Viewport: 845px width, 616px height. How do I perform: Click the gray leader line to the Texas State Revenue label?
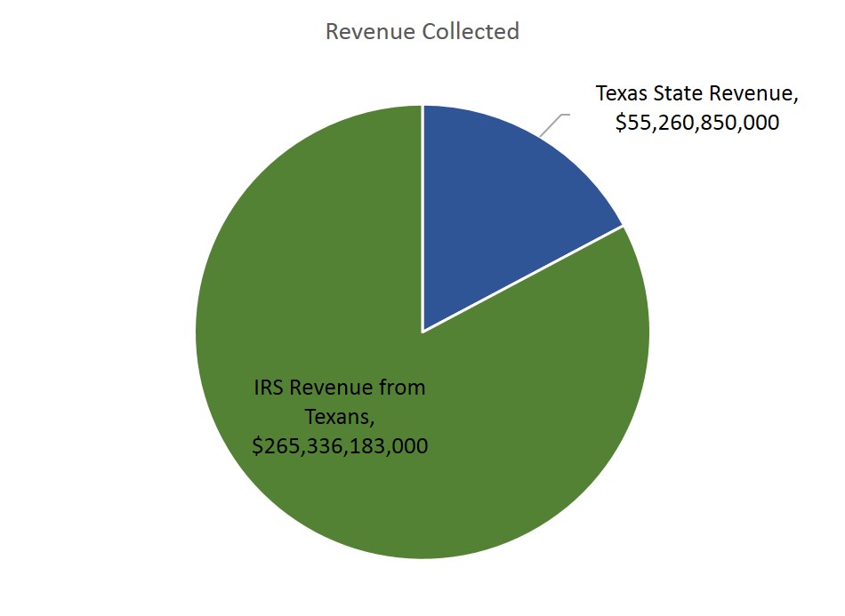click(554, 125)
